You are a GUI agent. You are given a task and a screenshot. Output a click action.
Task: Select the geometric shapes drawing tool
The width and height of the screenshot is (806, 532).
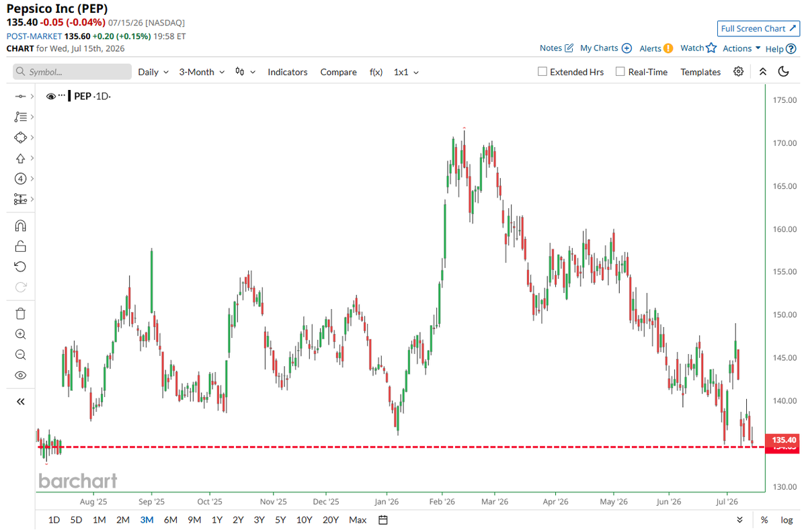[x=20, y=138]
